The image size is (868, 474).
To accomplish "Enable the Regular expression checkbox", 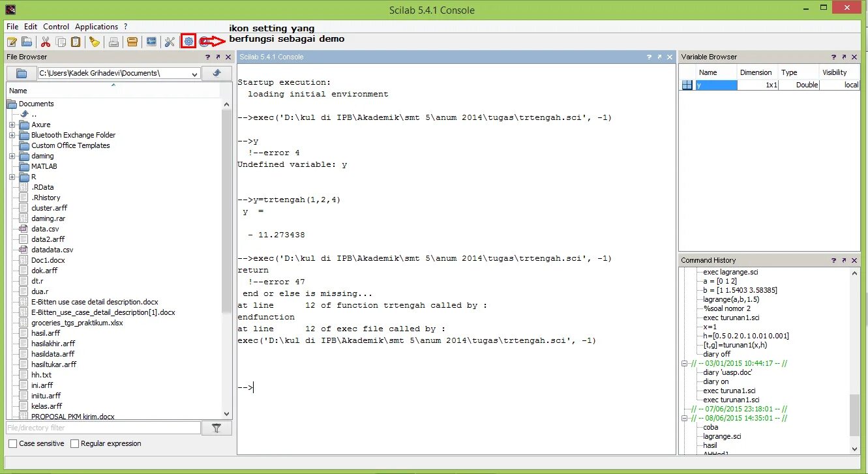I will coord(74,443).
